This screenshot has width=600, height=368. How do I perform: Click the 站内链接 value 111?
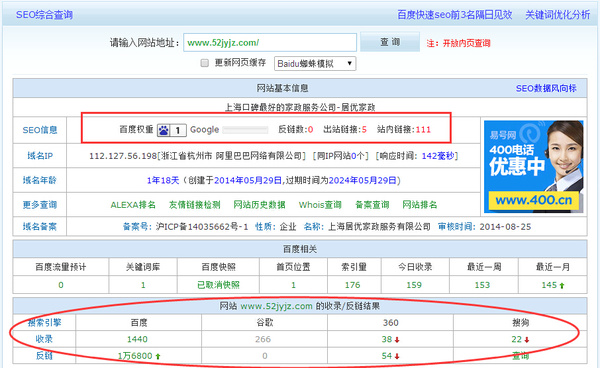[423, 130]
